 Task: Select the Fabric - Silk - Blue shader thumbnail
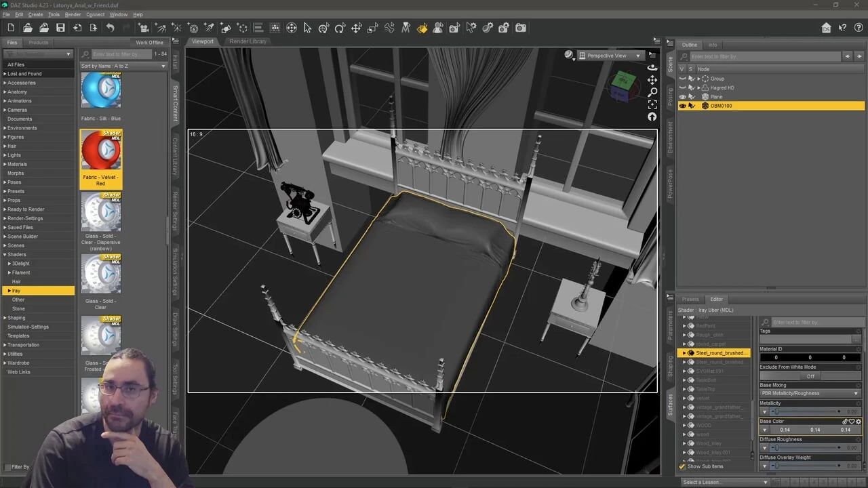coord(101,91)
